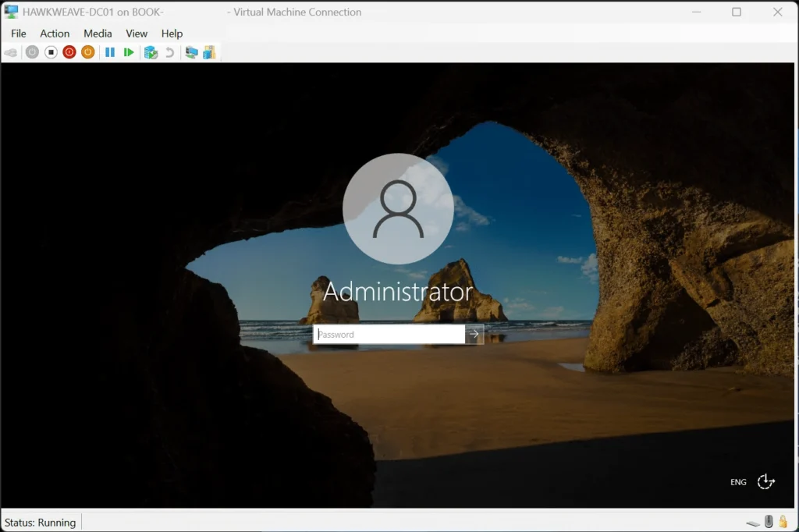This screenshot has height=532, width=799.
Task: Open the Help menu
Action: (x=172, y=34)
